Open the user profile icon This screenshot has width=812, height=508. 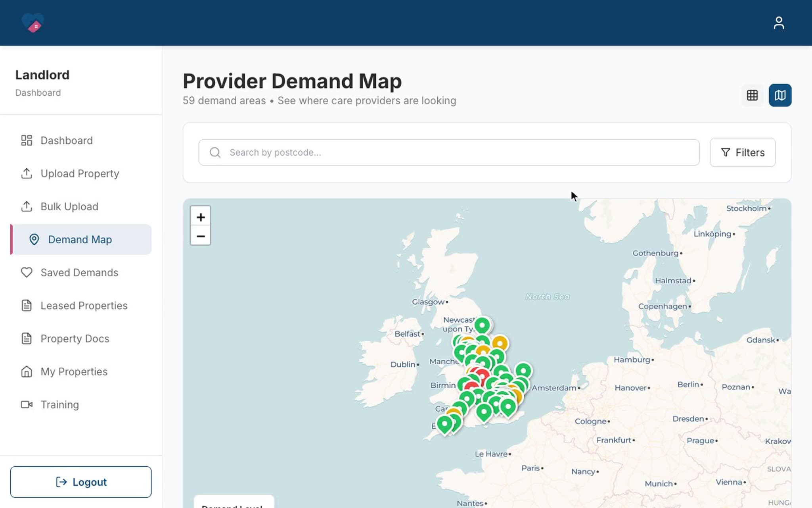click(x=779, y=23)
